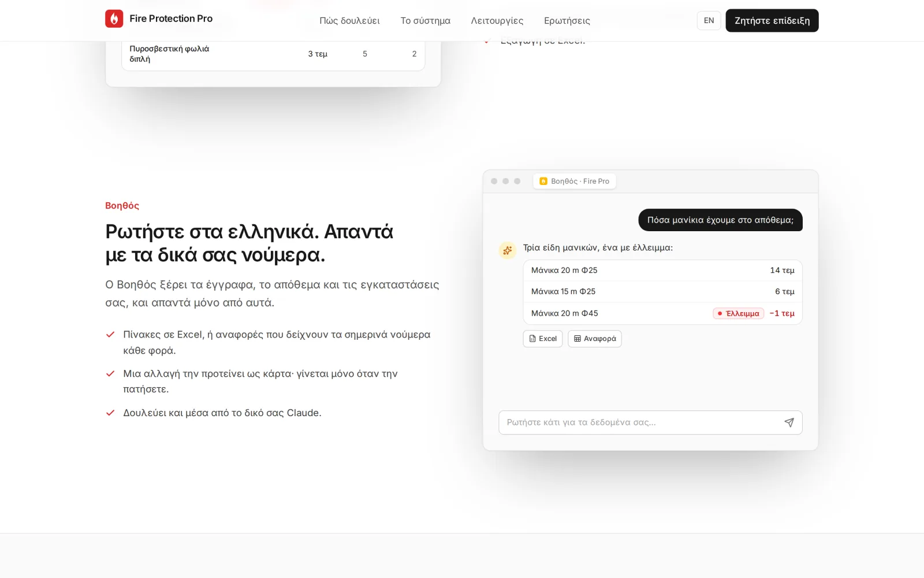Click the Excel export button
Screen dimensions: 924x578
[543, 339]
